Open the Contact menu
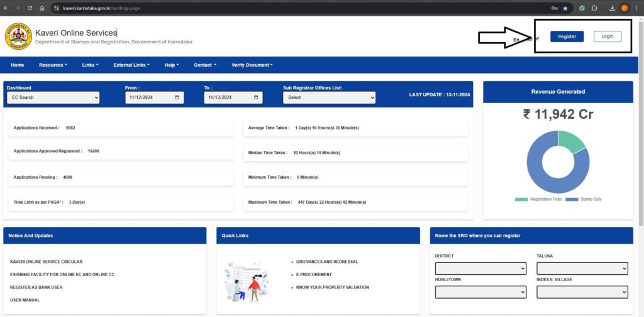Image resolution: width=644 pixels, height=317 pixels. [205, 65]
